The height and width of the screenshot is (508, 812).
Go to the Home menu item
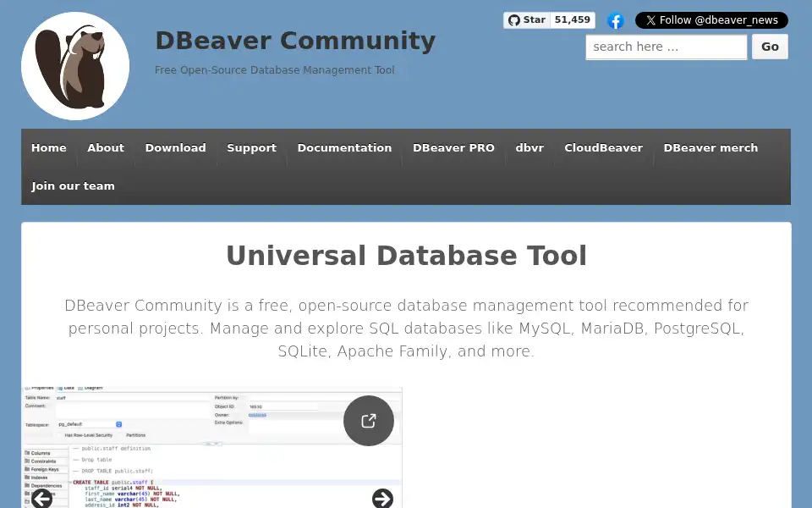point(49,147)
